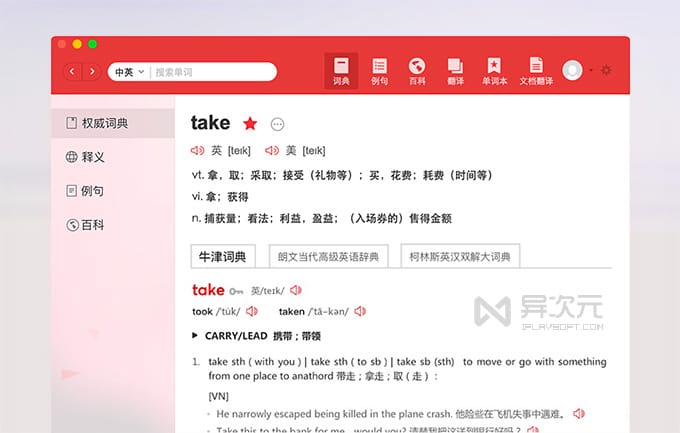Open the 中英 language dropdown
680x433 pixels.
(129, 72)
